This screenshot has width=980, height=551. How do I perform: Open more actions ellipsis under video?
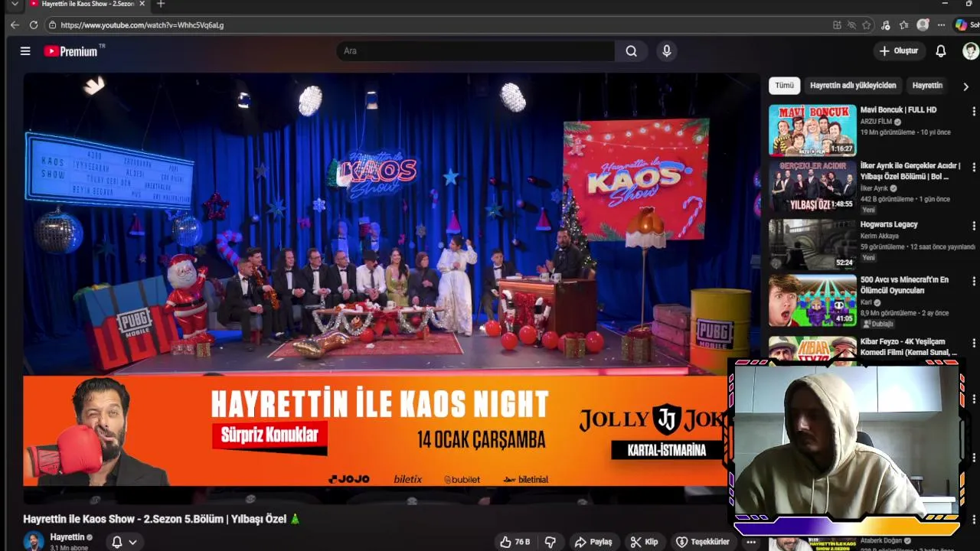(x=751, y=542)
